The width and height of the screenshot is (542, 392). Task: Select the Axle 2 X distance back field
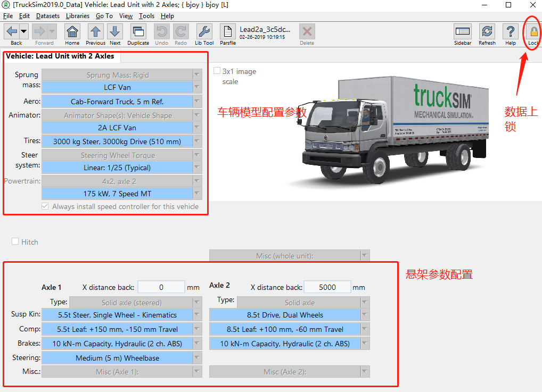point(327,286)
